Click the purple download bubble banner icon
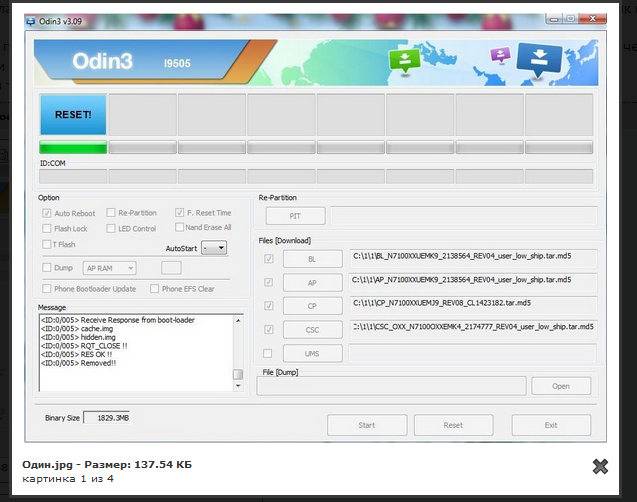Viewport: 637px width, 502px height. [x=500, y=55]
